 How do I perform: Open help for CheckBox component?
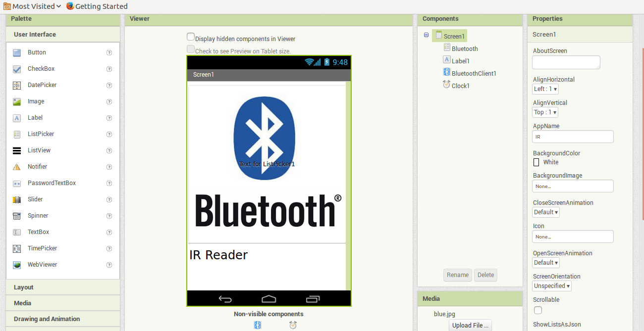point(109,69)
